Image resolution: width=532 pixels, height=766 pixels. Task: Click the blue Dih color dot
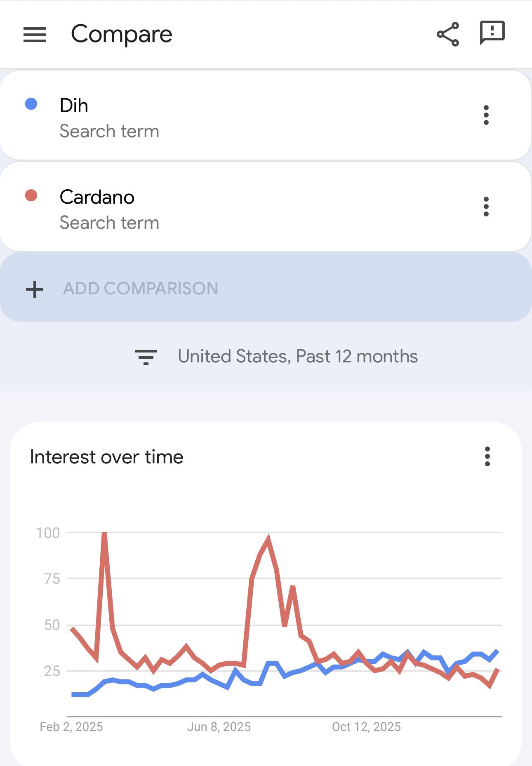coord(31,104)
